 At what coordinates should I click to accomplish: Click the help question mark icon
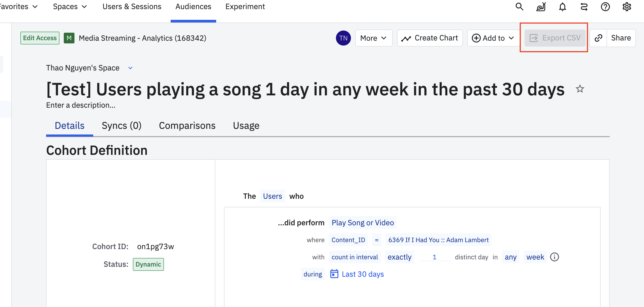605,7
